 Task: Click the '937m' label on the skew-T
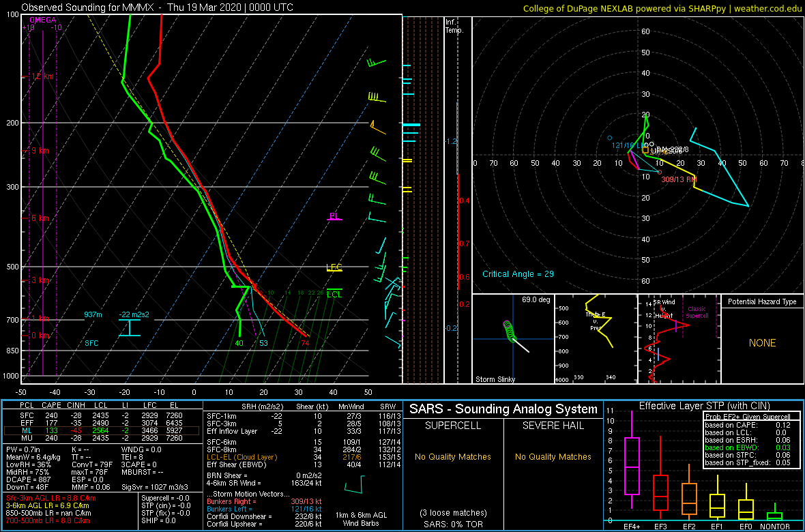coord(93,314)
